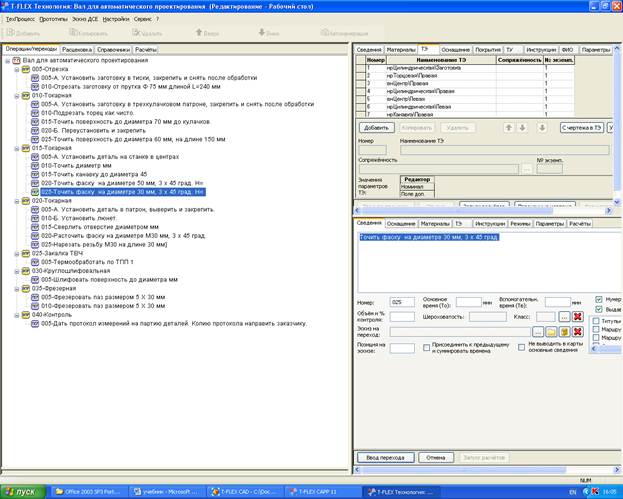Click the move-up arrow icon in the ТЭ panel
The width and height of the screenshot is (623, 499).
click(x=509, y=128)
